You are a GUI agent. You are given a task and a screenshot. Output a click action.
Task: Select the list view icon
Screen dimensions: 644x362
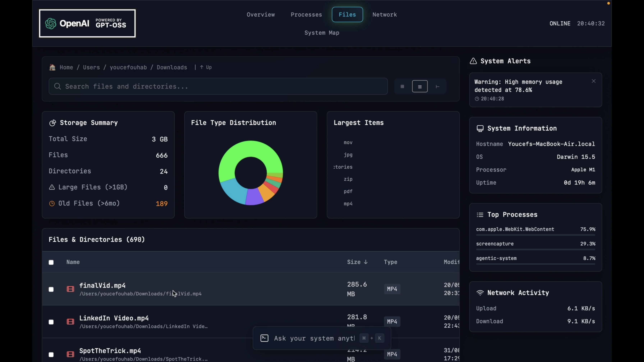(420, 86)
